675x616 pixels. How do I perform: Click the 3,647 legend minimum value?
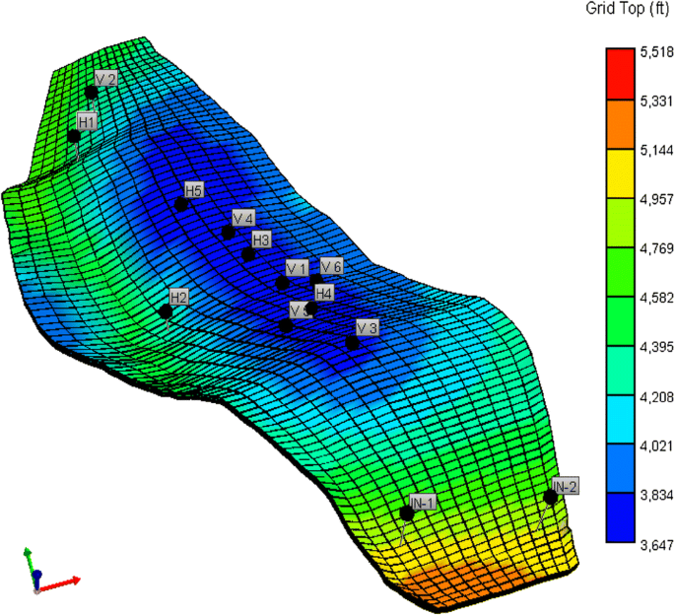pyautogui.click(x=657, y=545)
